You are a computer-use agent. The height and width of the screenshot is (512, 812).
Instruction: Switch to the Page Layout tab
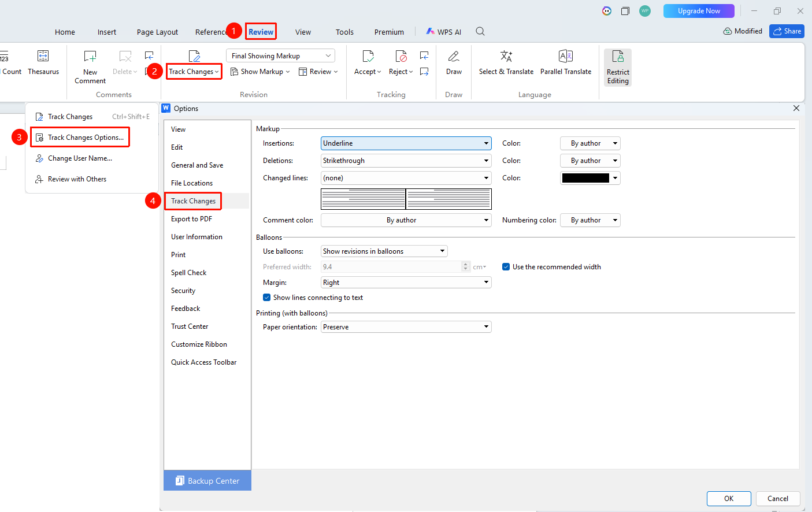pyautogui.click(x=157, y=32)
